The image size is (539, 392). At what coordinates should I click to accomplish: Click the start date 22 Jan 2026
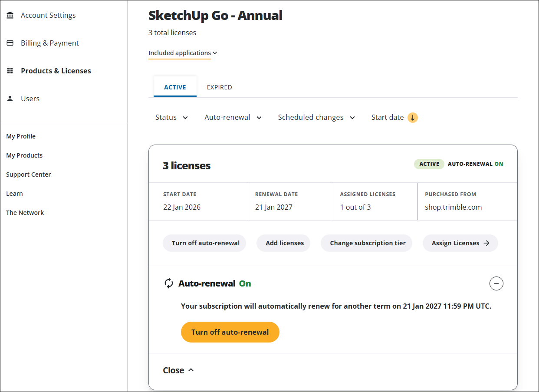pos(182,207)
